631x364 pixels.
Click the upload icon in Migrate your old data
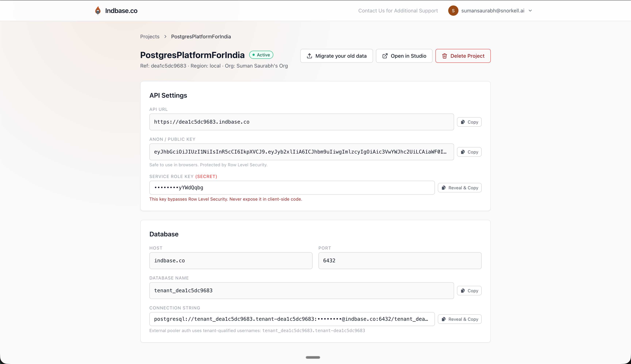[310, 56]
